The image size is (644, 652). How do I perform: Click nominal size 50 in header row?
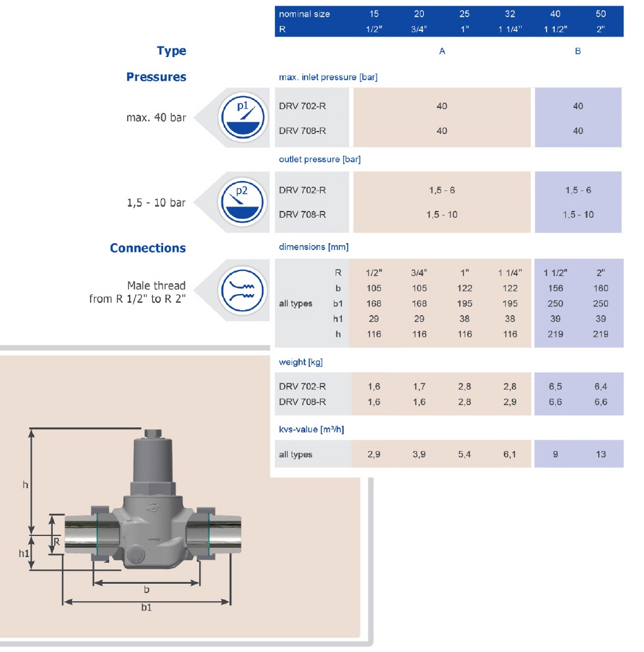600,14
